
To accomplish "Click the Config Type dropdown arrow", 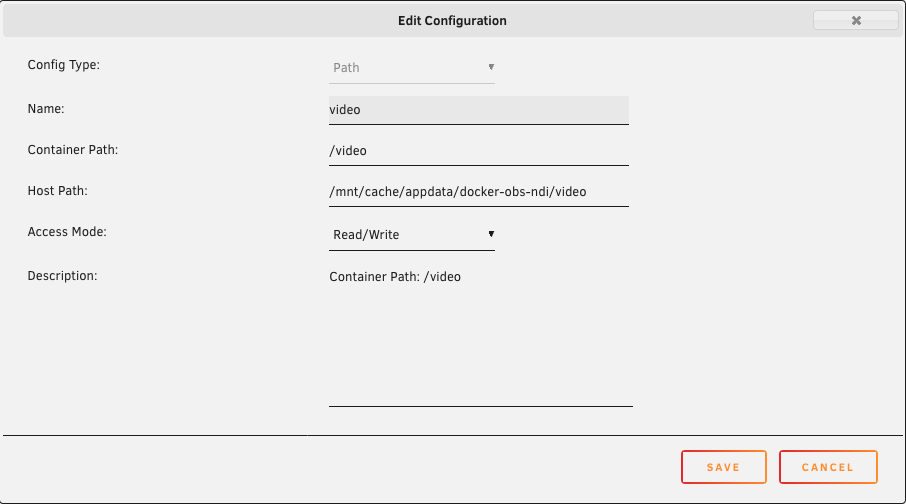I will (491, 67).
